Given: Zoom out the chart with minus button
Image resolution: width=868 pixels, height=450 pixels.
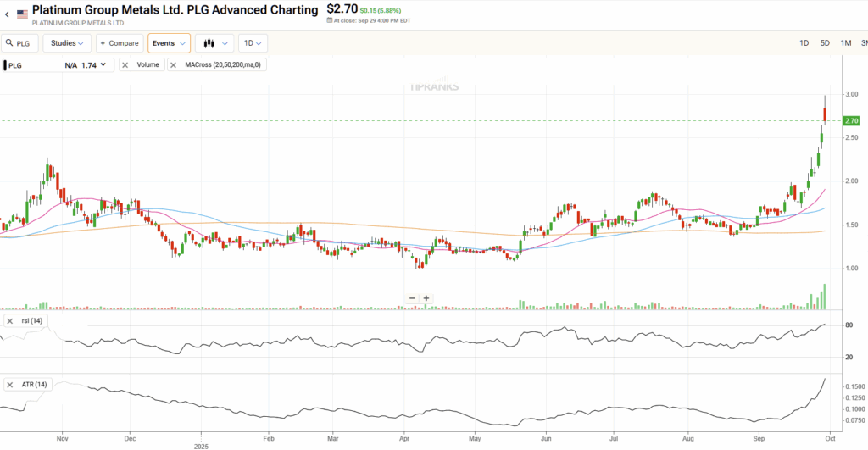Looking at the screenshot, I should [x=412, y=298].
